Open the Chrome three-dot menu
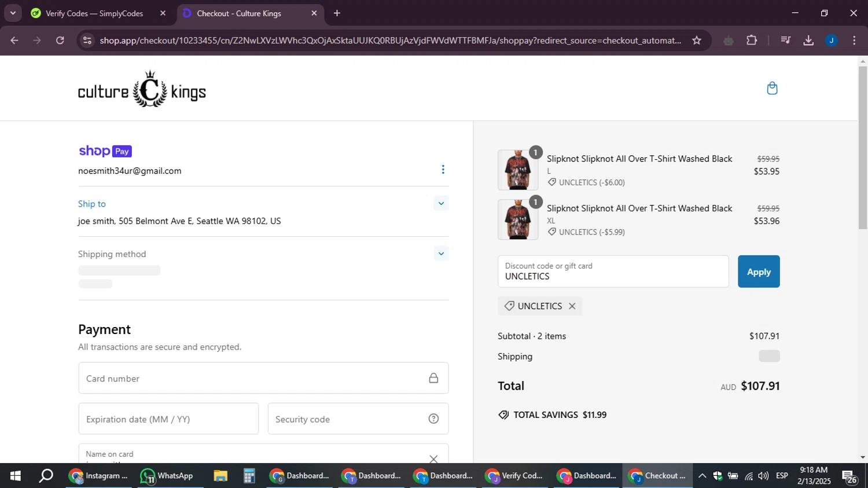This screenshot has height=488, width=868. 854,41
